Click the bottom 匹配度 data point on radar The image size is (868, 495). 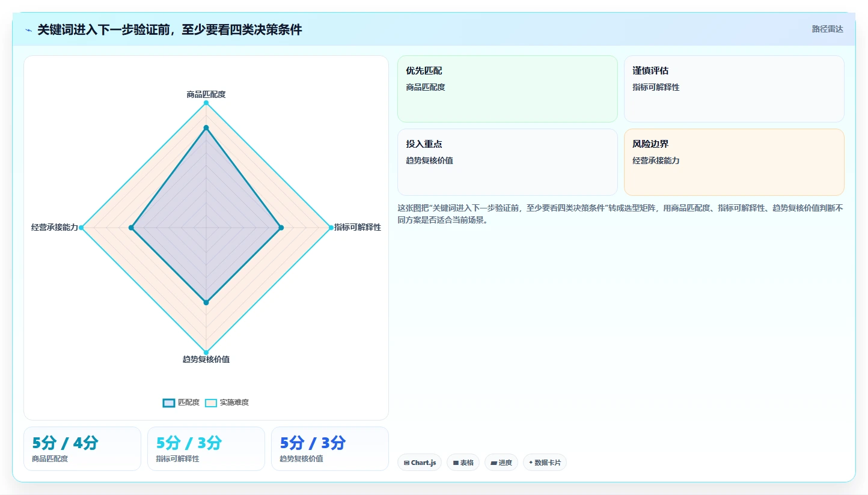click(206, 303)
